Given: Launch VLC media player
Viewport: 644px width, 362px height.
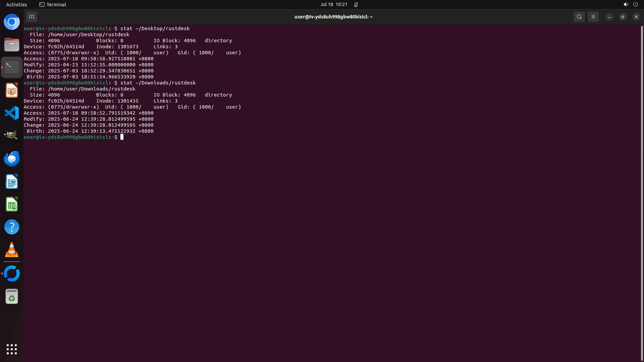Looking at the screenshot, I should [12, 250].
